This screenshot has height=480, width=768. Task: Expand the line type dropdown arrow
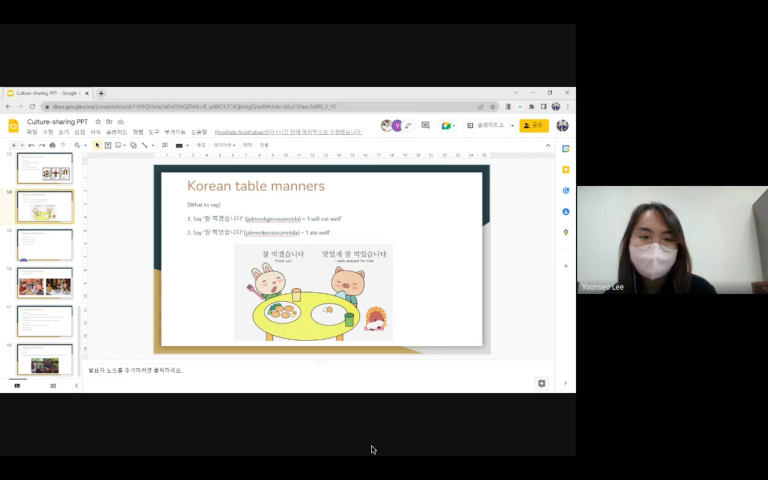[x=153, y=145]
